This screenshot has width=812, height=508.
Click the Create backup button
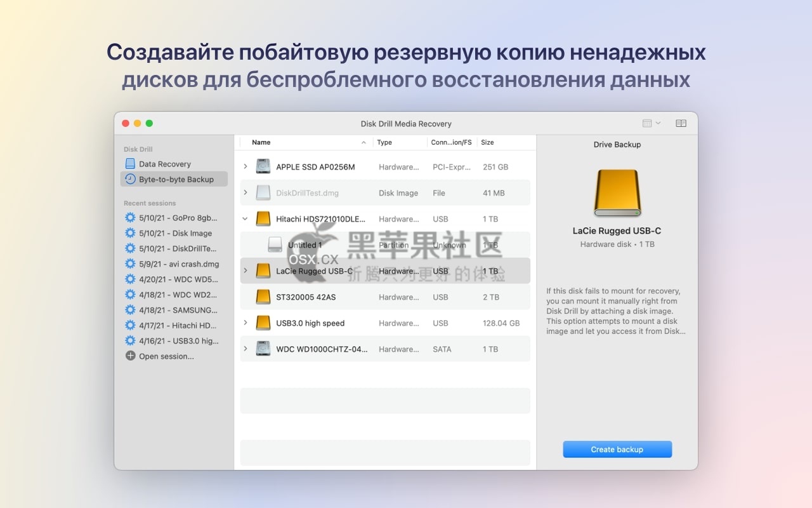click(617, 450)
